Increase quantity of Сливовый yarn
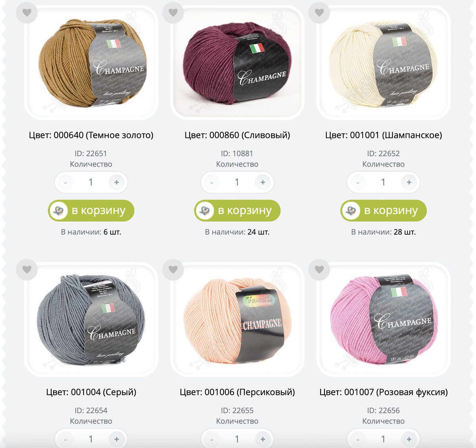This screenshot has width=476, height=448. point(263,182)
